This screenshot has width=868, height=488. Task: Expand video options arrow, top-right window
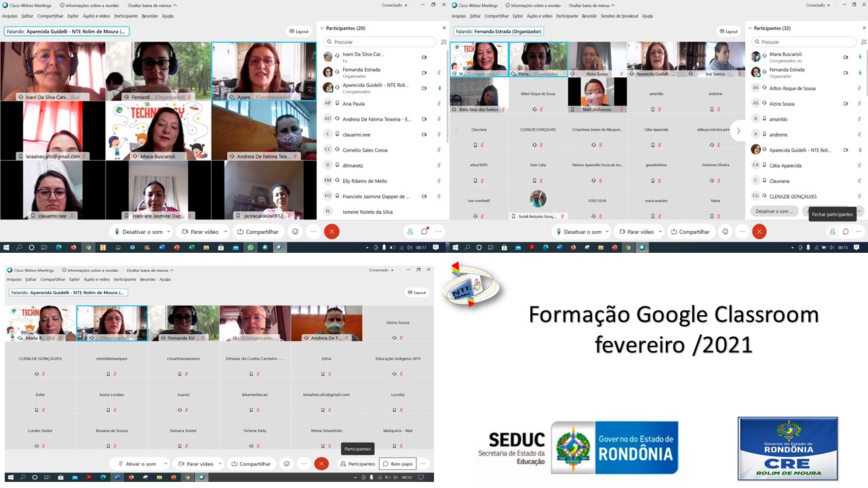tap(660, 232)
